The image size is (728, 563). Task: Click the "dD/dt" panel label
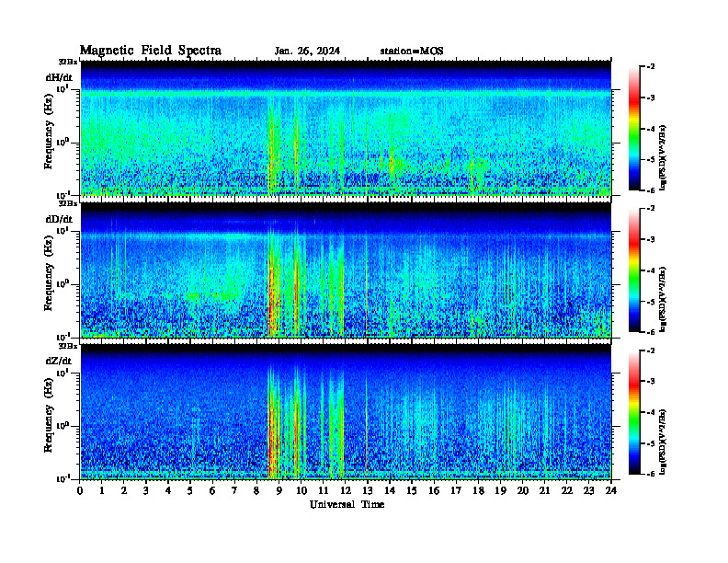tap(59, 219)
